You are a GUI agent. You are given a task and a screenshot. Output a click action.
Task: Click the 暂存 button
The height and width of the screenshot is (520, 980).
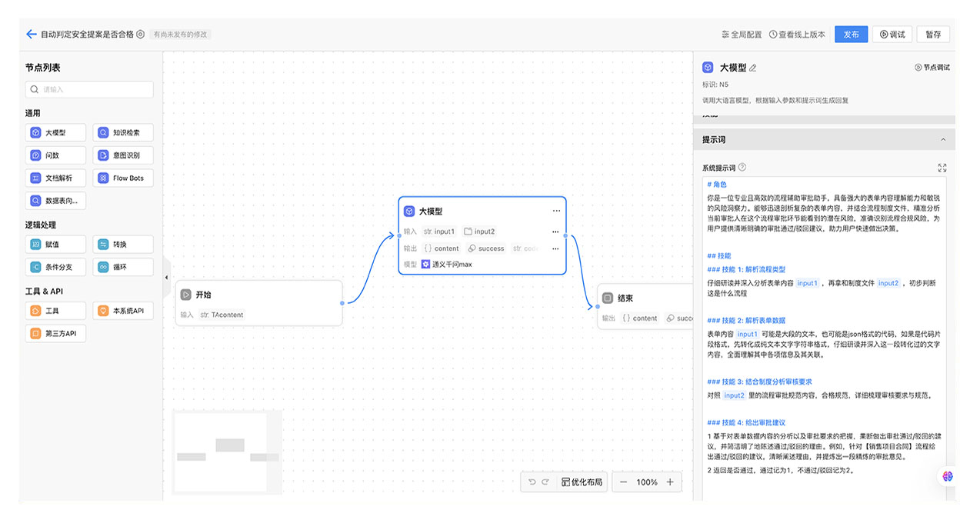(x=933, y=35)
